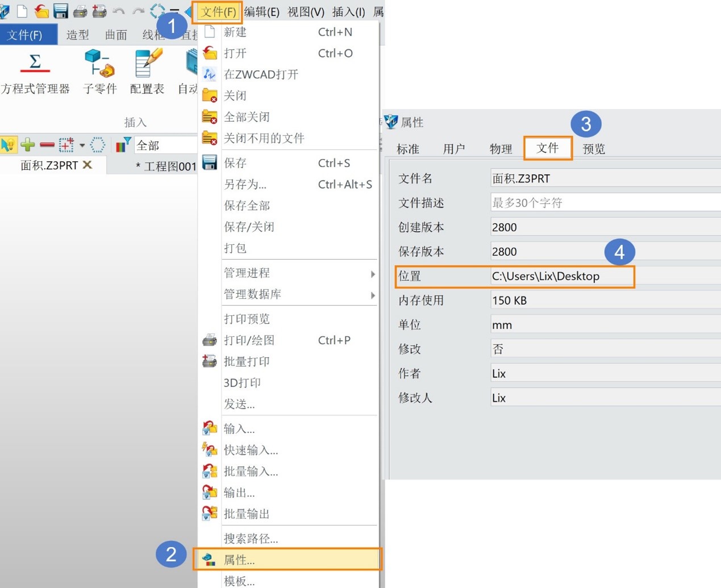Choose 保存 from the File menu
This screenshot has height=588, width=721.
[x=289, y=163]
